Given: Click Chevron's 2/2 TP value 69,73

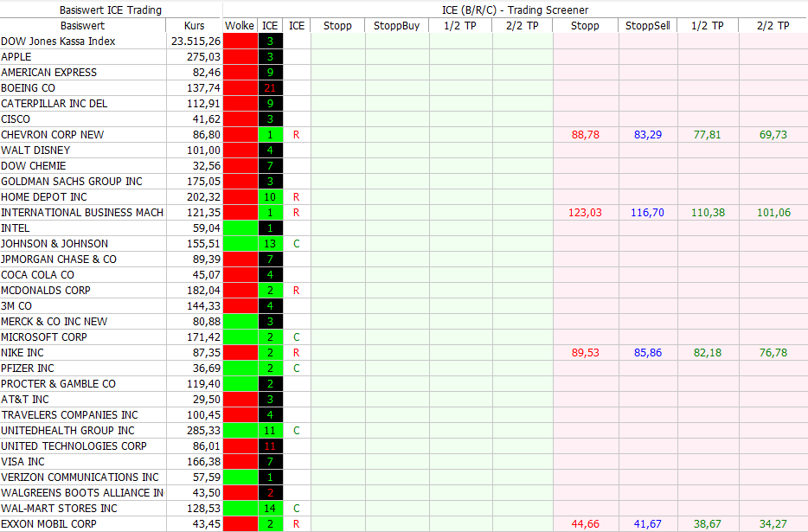Looking at the screenshot, I should click(773, 135).
